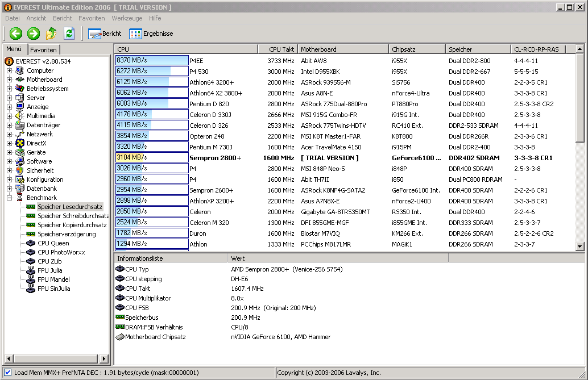This screenshot has width=588, height=380.
Task: Select the 1294 MB/s Athlon result bar
Action: 152,244
